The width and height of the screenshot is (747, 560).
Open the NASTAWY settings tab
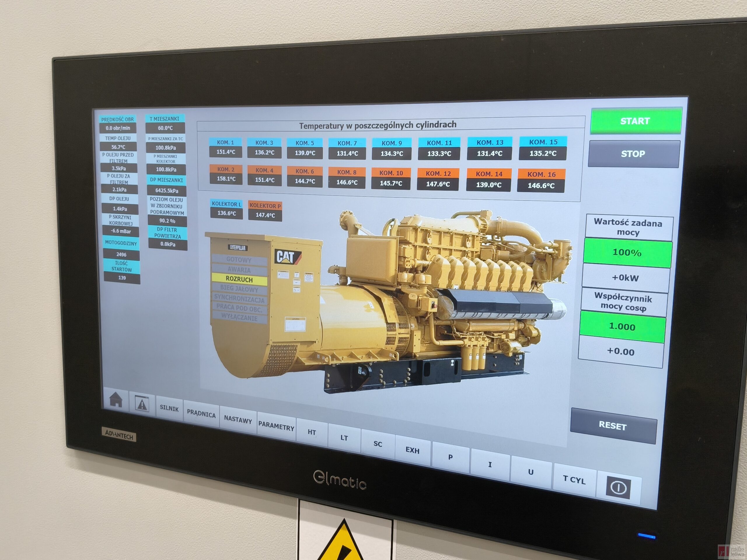(x=238, y=420)
